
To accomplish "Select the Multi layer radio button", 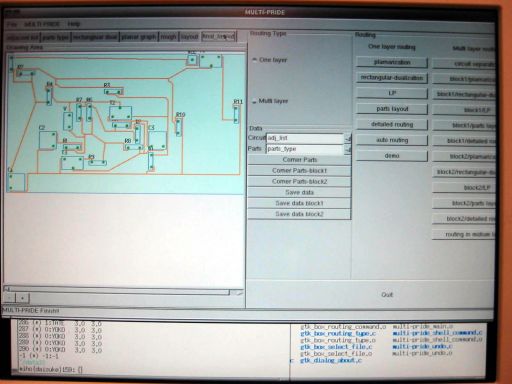I will coord(255,101).
